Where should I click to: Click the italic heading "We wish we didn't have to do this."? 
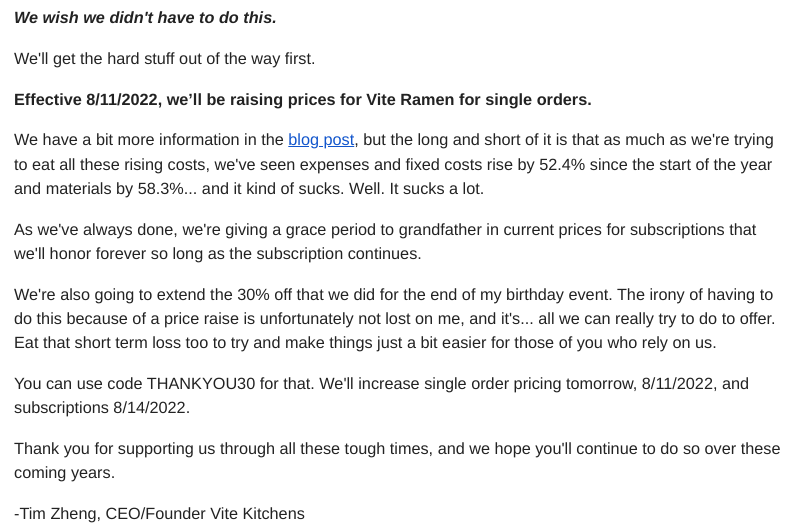(145, 17)
